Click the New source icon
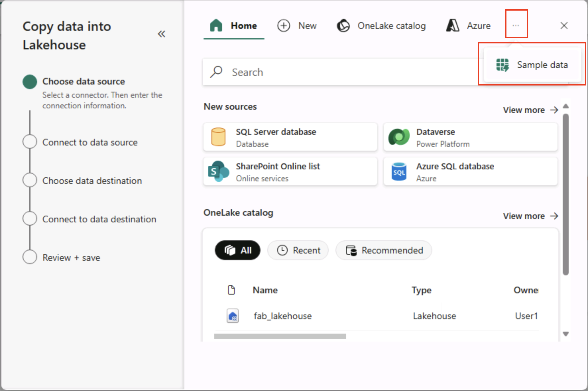588x391 pixels. click(x=283, y=26)
